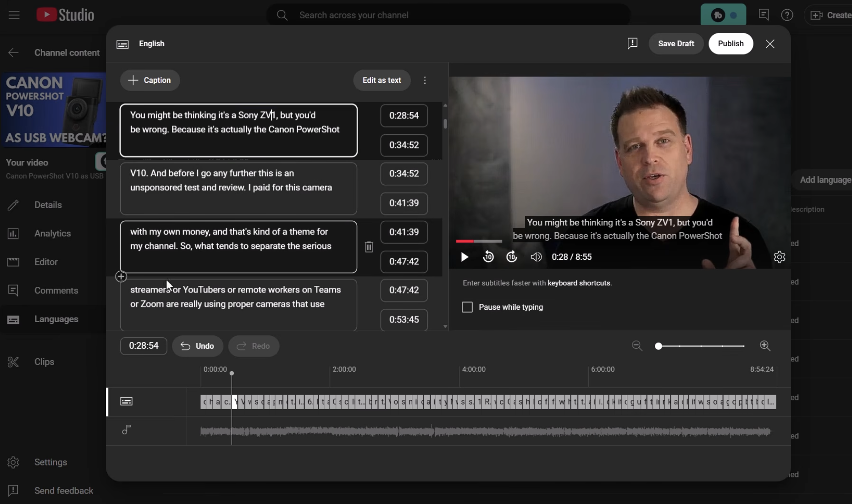Edit the 0:47:42 end time of third caption
This screenshot has width=852, height=504.
tap(404, 262)
